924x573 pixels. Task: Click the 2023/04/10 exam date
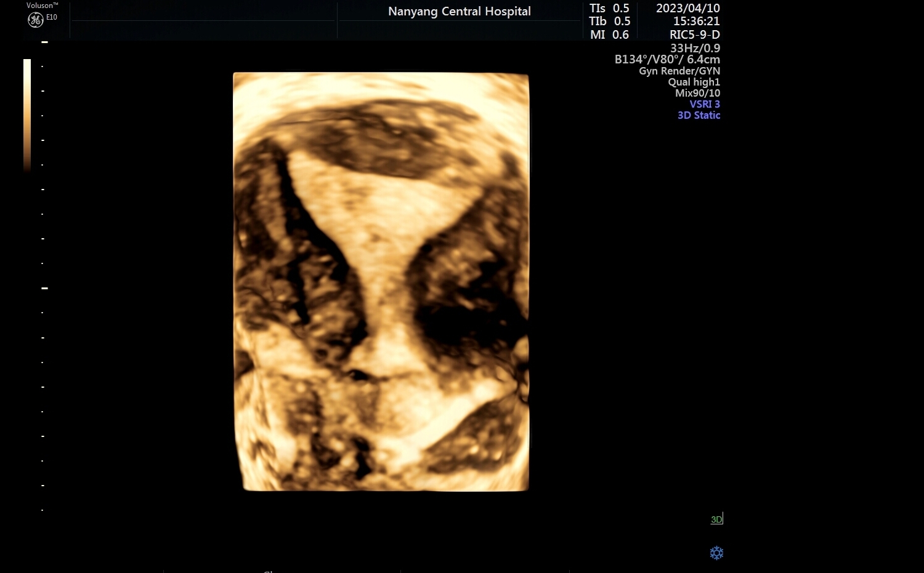(687, 8)
